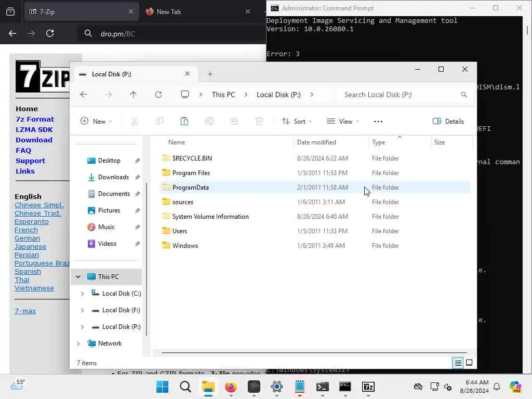Select the ProgramData folder row
The image size is (532, 399).
tap(315, 187)
